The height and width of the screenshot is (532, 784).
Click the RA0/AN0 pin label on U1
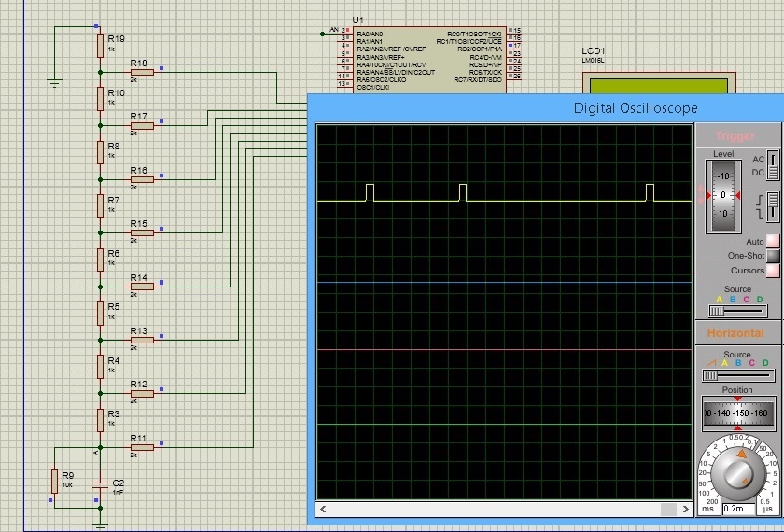[370, 34]
